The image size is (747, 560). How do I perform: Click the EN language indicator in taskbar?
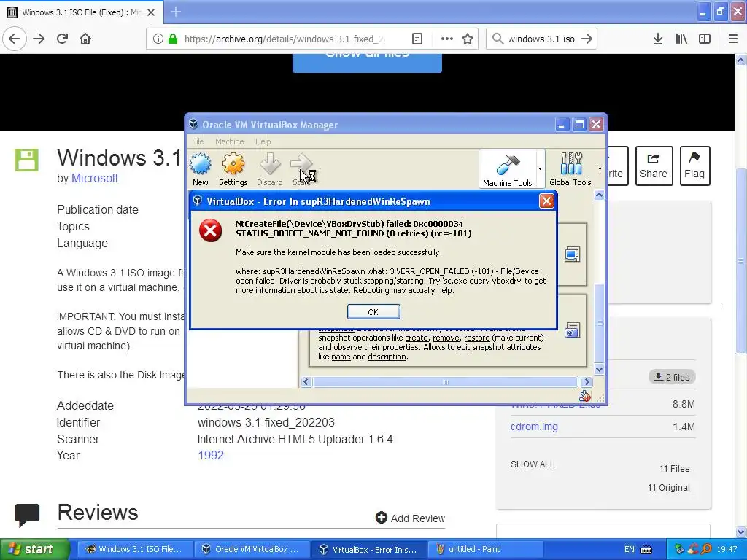pyautogui.click(x=630, y=549)
